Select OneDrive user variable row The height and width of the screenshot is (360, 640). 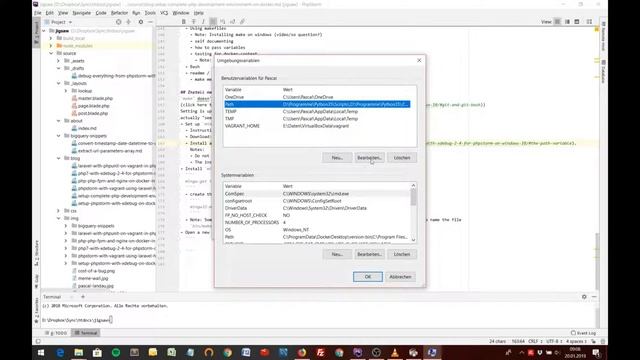coord(317,97)
